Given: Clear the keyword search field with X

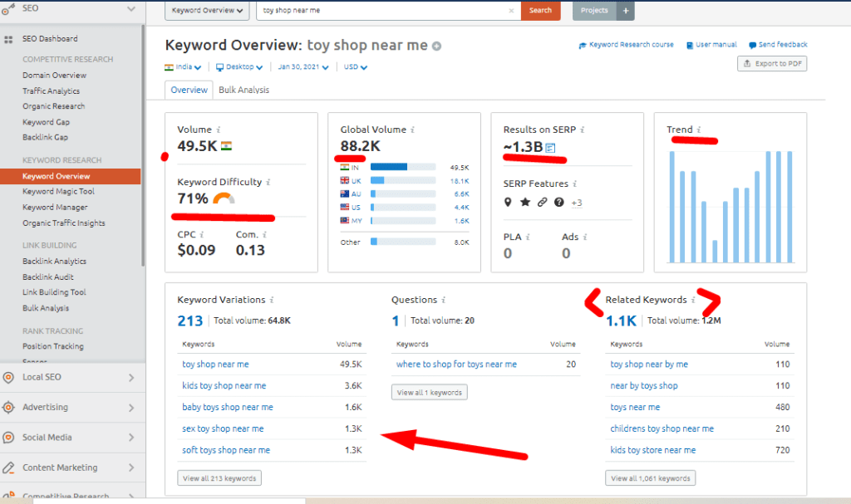Looking at the screenshot, I should point(511,10).
